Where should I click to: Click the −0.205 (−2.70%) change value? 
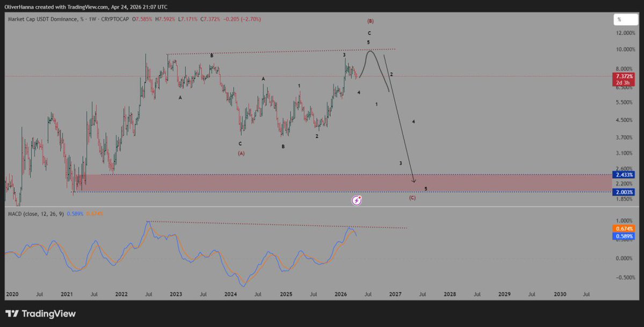[x=242, y=19]
